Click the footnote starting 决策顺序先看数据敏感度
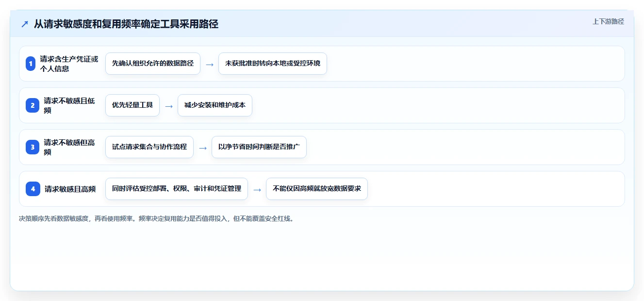Image resolution: width=644 pixels, height=301 pixels. (x=156, y=218)
